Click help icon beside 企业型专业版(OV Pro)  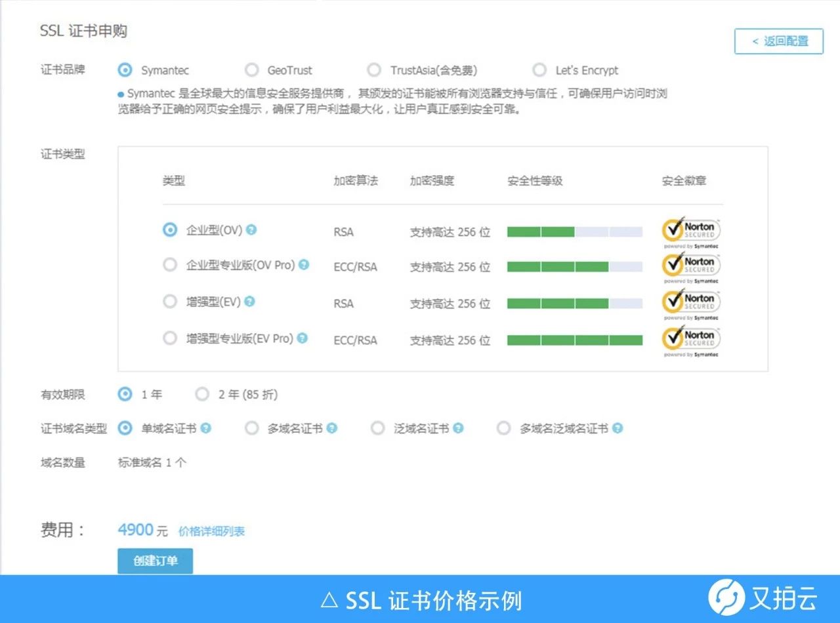click(x=303, y=265)
